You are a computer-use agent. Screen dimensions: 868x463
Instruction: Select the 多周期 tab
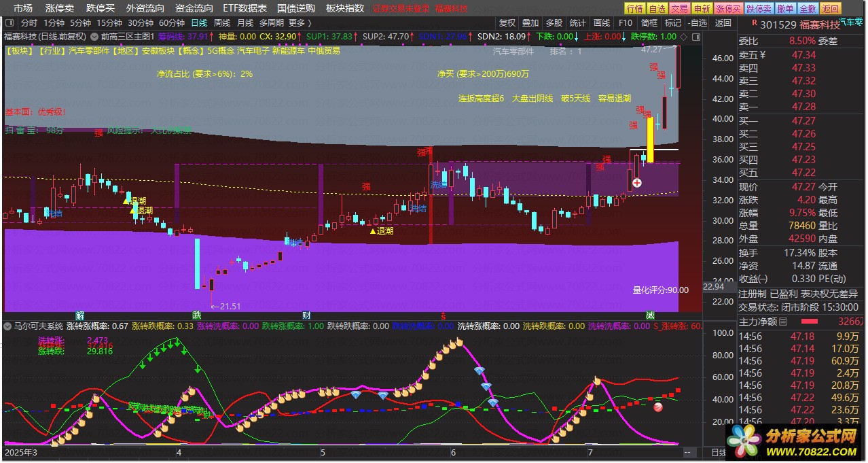click(272, 22)
